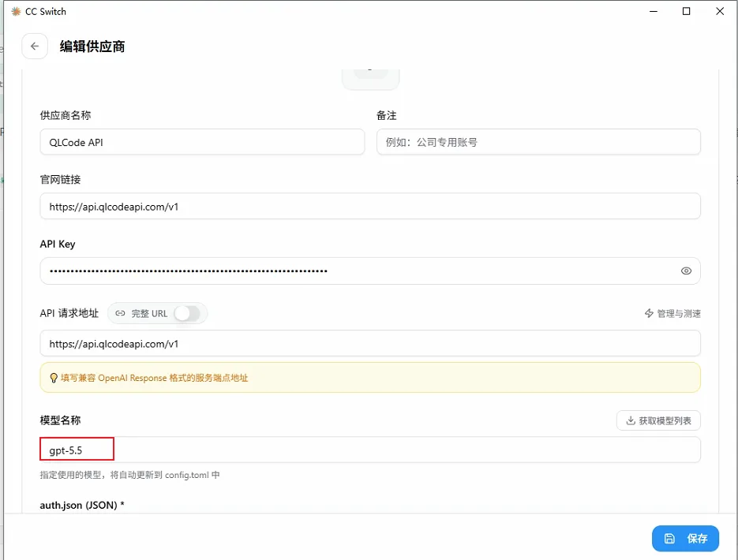The image size is (738, 560).
Task: Click the lightbulb hint icon
Action: point(54,378)
